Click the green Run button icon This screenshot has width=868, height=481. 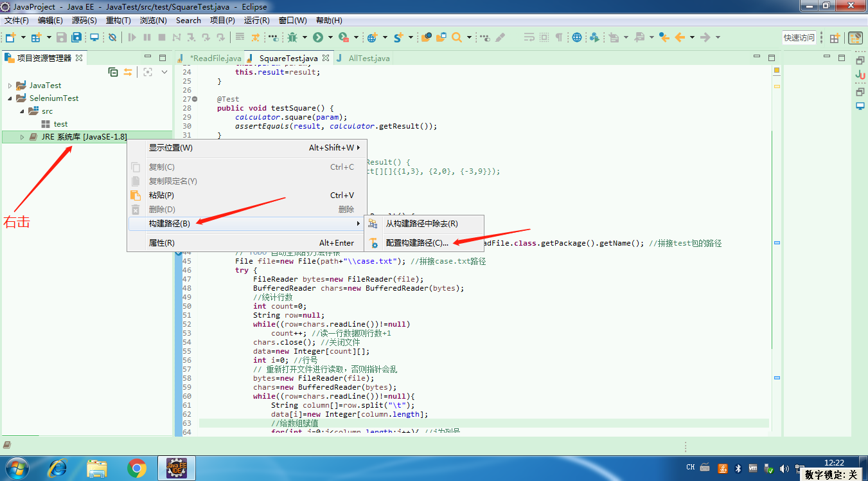tap(318, 37)
